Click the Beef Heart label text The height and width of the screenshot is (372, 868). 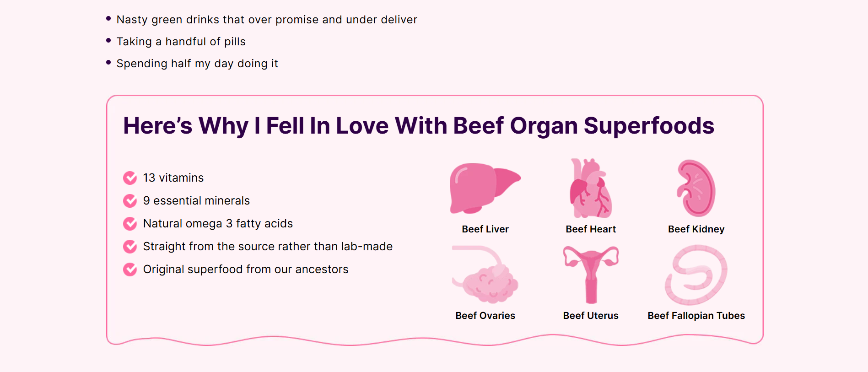[x=591, y=229]
